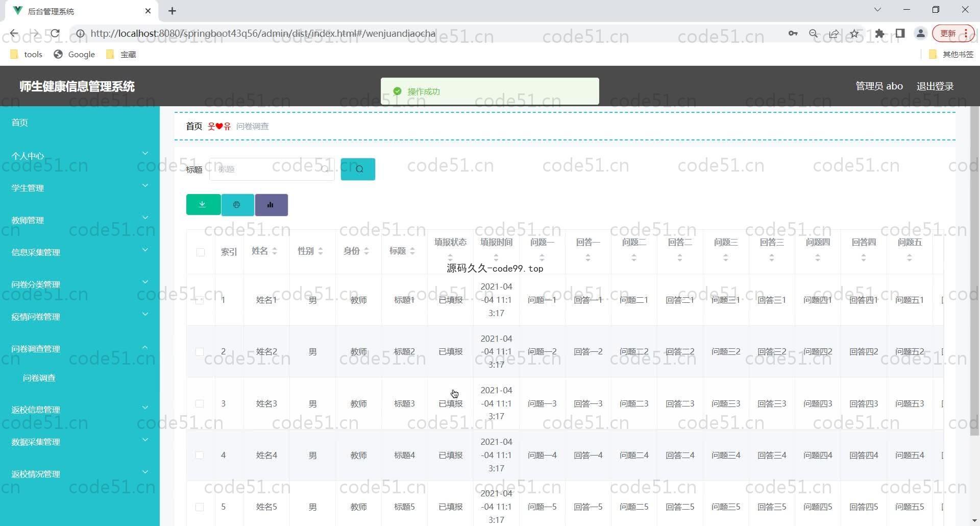Viewport: 980px width, 526px height.
Task: Collapse 问卷调查管理 sidebar menu
Action: click(80, 348)
